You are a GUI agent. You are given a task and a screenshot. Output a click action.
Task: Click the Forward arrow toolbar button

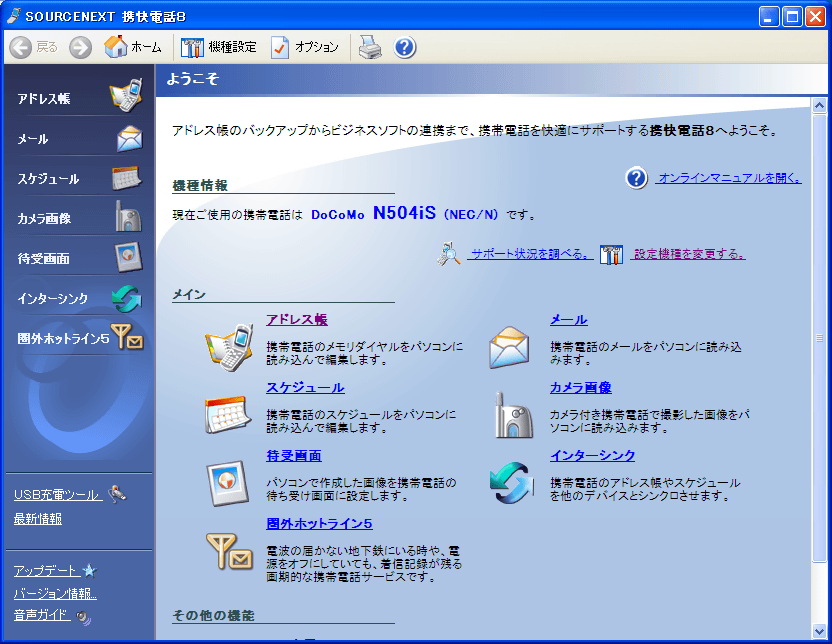tap(81, 48)
